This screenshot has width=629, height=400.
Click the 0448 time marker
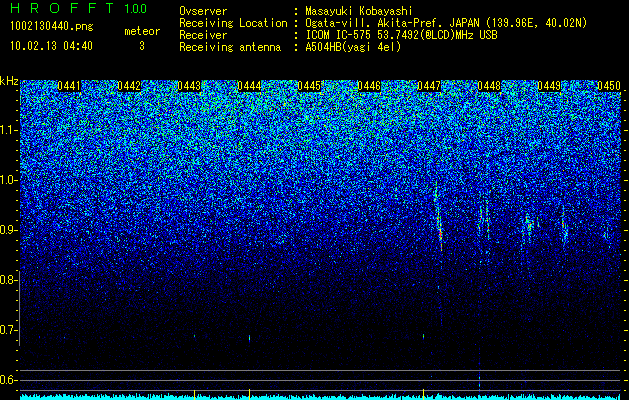[x=489, y=86]
